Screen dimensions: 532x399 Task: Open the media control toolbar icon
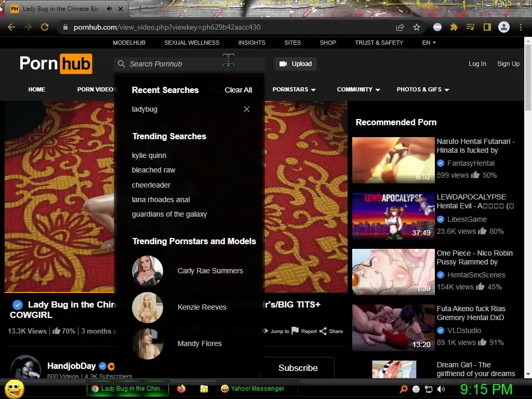(x=470, y=27)
